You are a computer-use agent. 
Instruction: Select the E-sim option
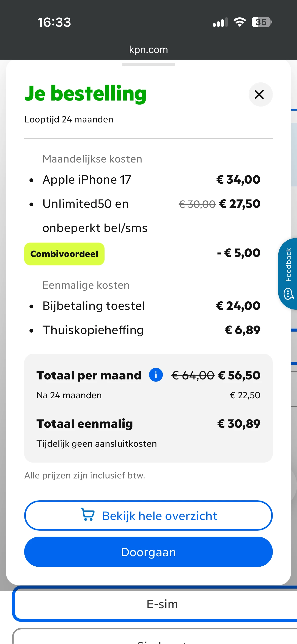click(x=162, y=604)
